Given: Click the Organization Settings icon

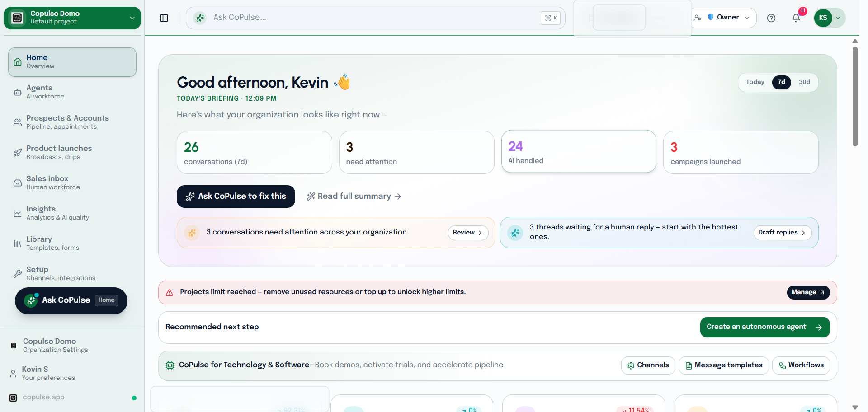Looking at the screenshot, I should click(x=14, y=346).
